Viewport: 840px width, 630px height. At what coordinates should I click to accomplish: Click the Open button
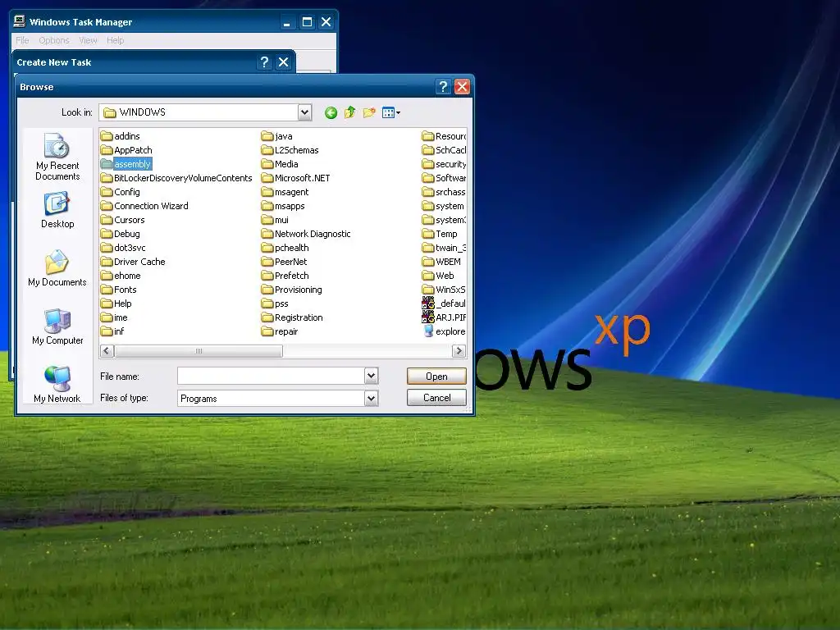pyautogui.click(x=436, y=376)
